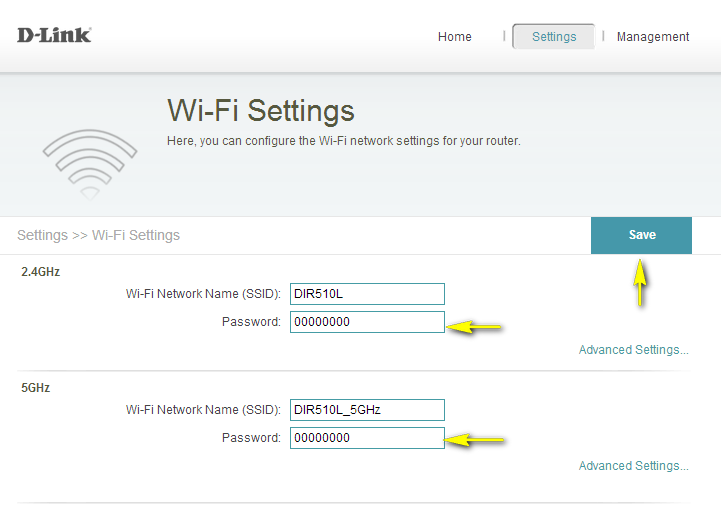Click the D-Link logo
Screen dimensions: 721x508
[54, 35]
